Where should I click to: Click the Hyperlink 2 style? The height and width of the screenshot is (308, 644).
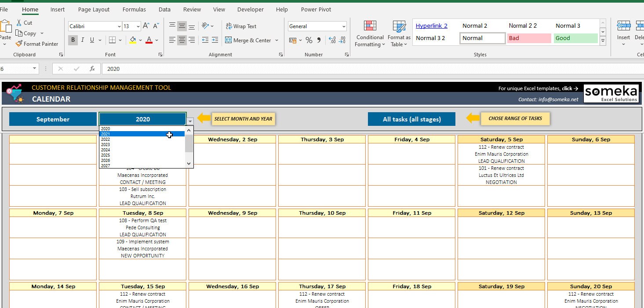(431, 25)
